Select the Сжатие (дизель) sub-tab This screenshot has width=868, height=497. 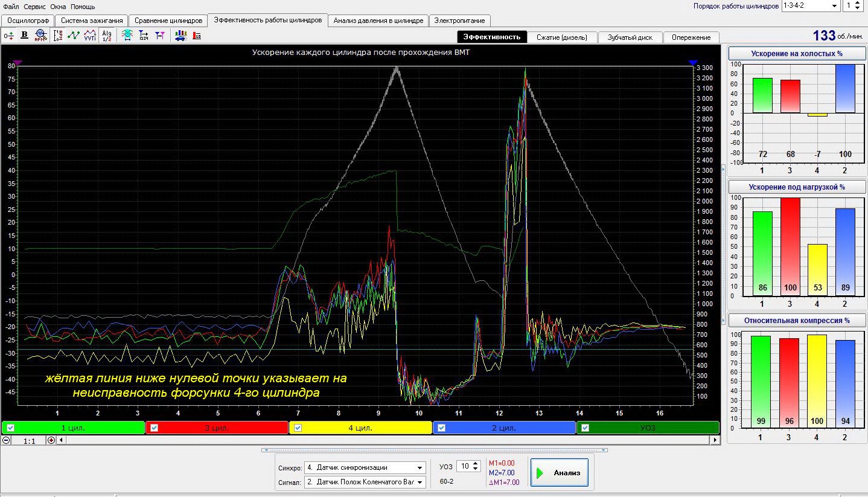click(561, 37)
